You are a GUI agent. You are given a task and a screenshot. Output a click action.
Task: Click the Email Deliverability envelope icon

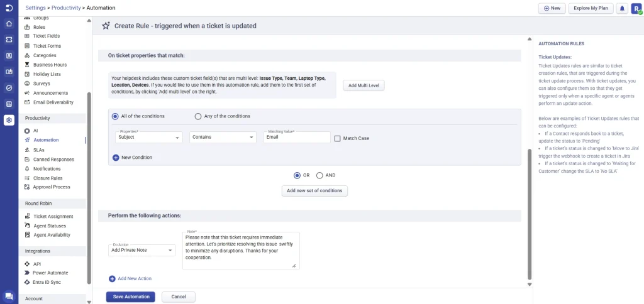click(x=27, y=102)
